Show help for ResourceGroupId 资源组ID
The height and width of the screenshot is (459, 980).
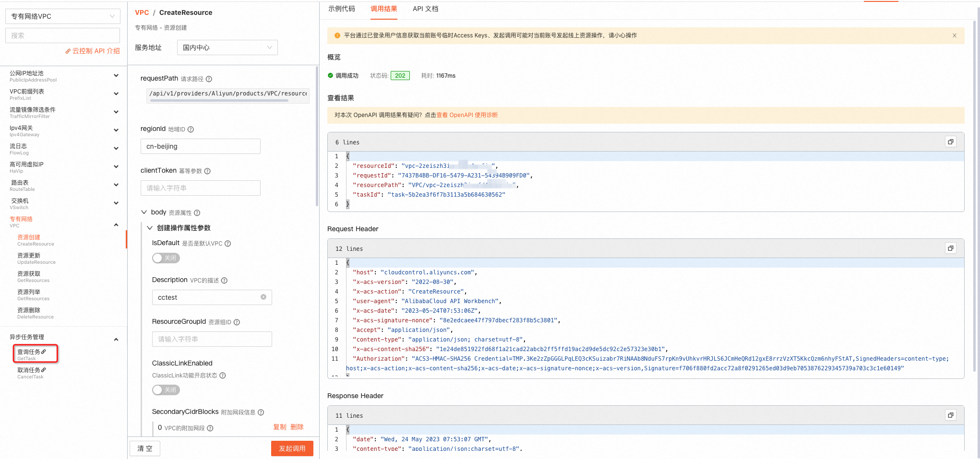pos(237,322)
